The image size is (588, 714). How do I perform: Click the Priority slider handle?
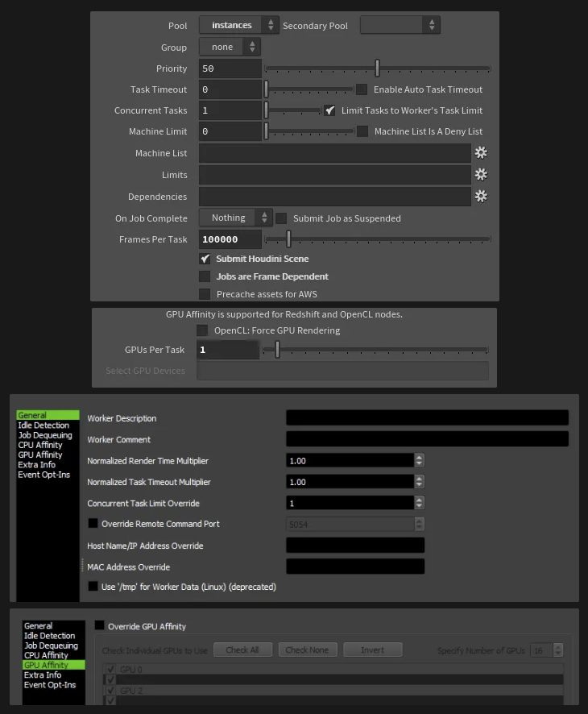point(377,68)
